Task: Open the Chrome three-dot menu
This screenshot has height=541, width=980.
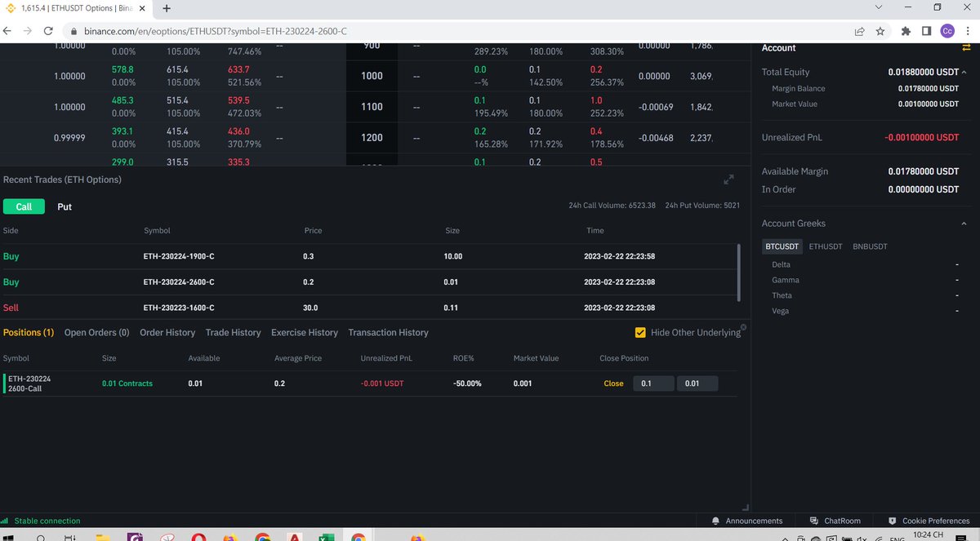Action: pyautogui.click(x=969, y=31)
